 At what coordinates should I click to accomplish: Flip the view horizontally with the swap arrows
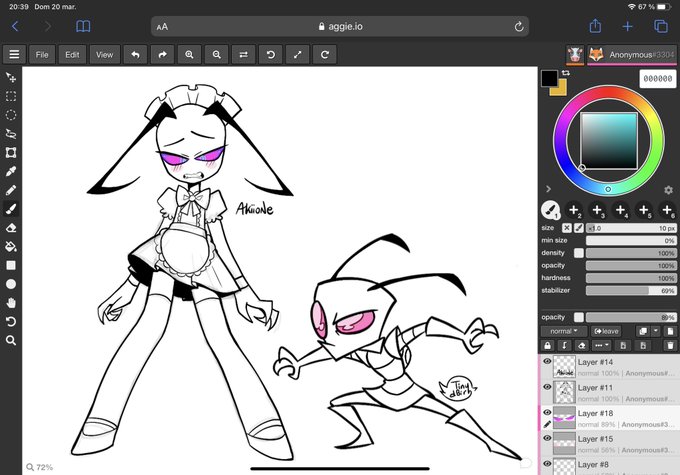click(x=243, y=55)
